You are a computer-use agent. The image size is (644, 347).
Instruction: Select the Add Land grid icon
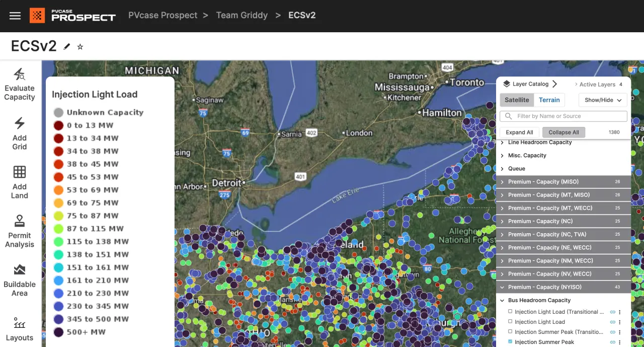coord(20,172)
